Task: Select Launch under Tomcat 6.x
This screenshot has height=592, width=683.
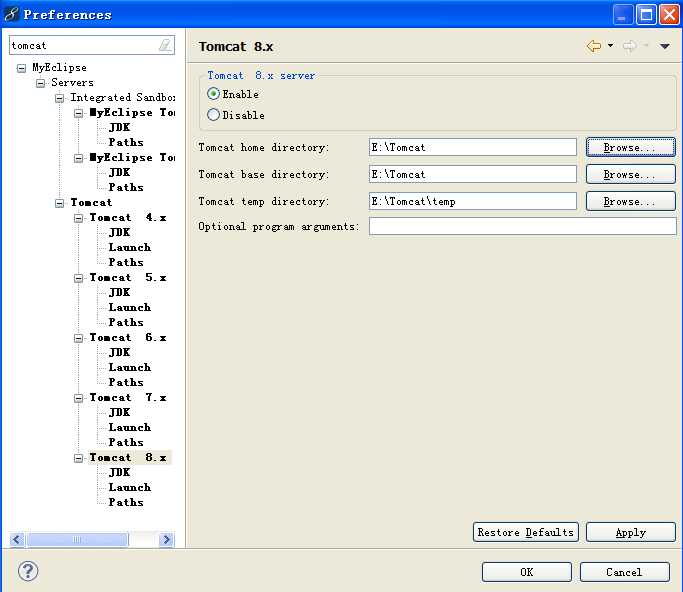Action: tap(130, 367)
